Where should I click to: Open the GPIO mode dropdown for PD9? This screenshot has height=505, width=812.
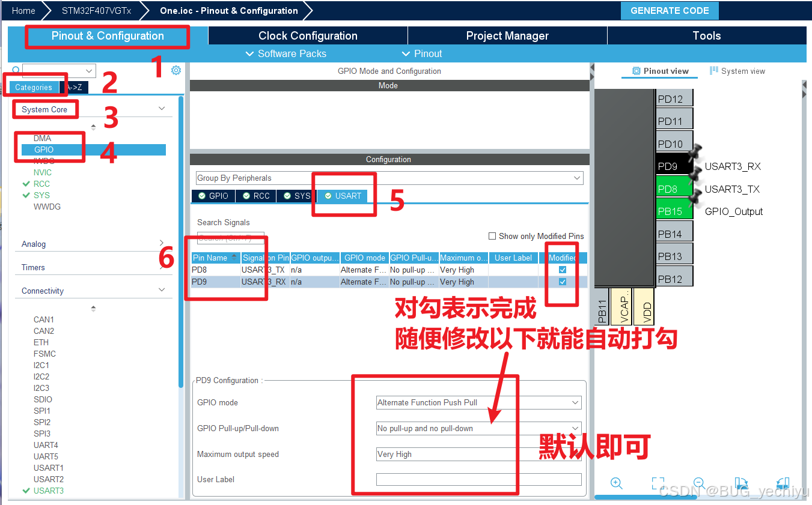(x=576, y=402)
